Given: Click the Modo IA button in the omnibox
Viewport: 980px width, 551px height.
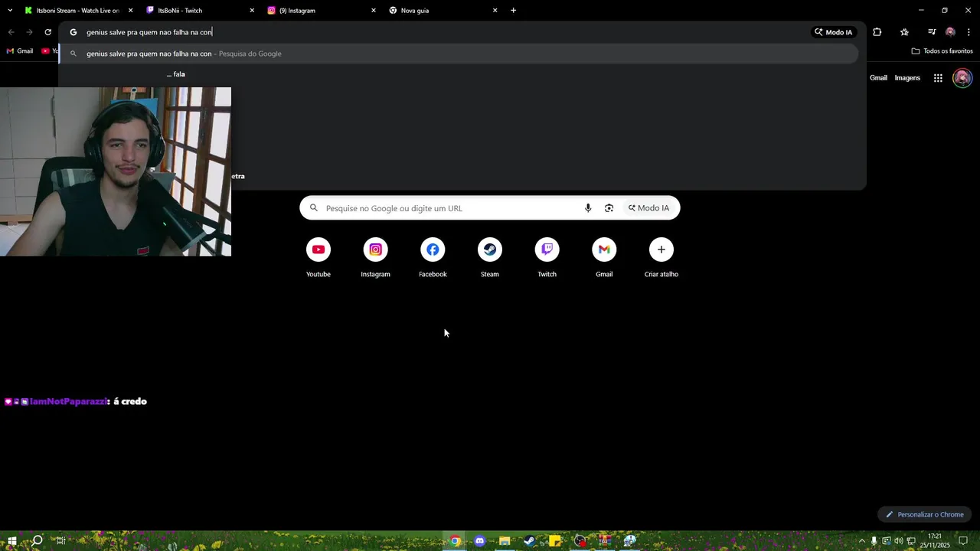Looking at the screenshot, I should [833, 32].
